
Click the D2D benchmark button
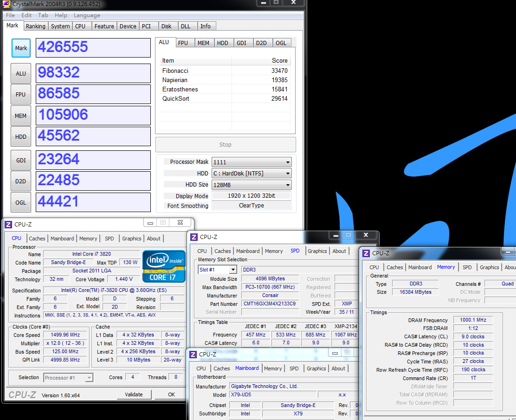click(21, 181)
